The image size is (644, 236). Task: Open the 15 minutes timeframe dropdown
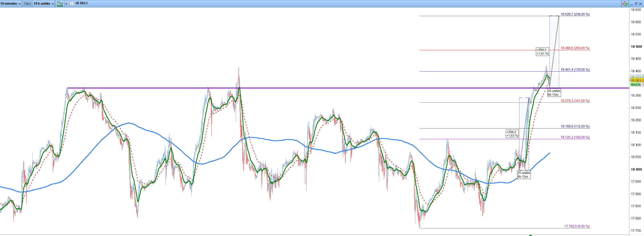pos(10,3)
